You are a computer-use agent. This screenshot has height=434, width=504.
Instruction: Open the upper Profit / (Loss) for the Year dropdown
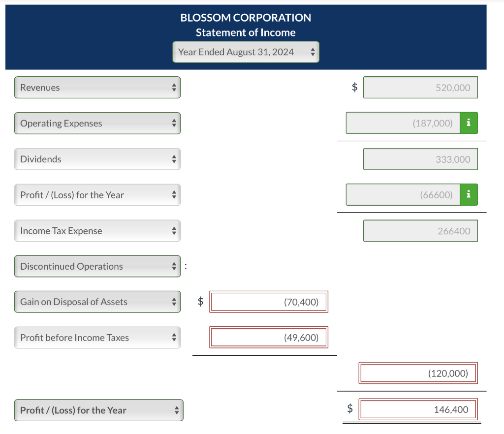pos(97,194)
